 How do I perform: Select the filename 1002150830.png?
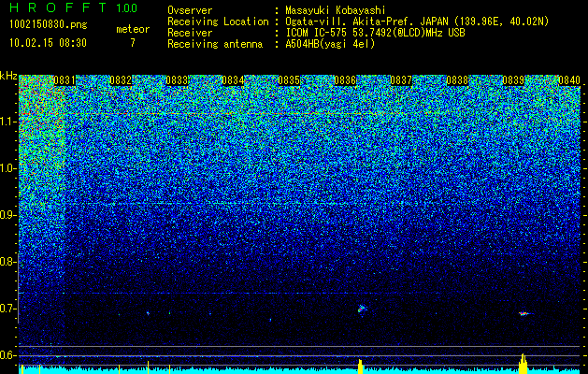pos(49,25)
